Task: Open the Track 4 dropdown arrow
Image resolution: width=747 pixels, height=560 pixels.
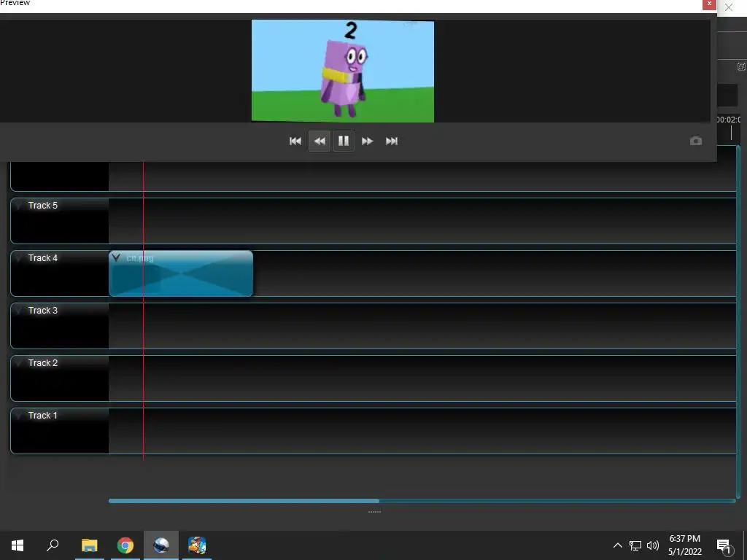Action: [x=19, y=257]
